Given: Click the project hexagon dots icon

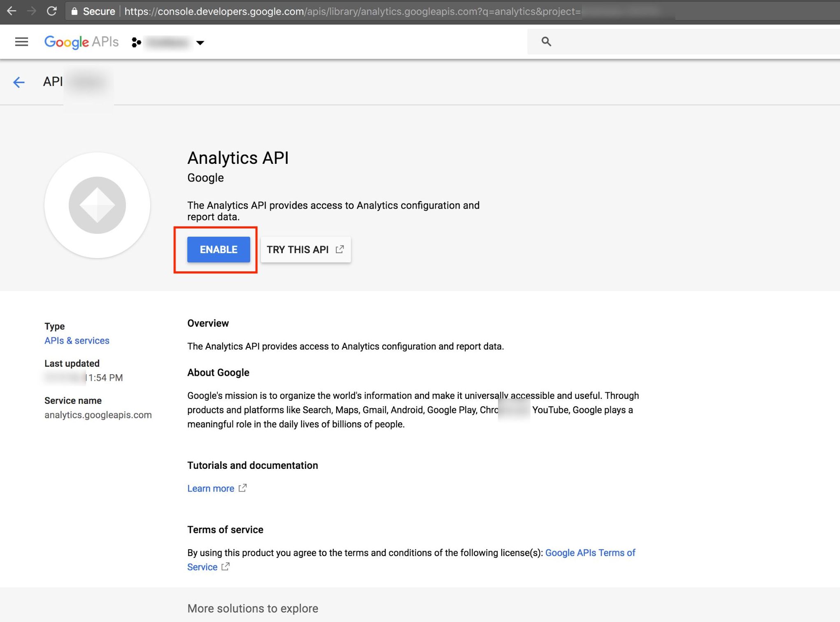Looking at the screenshot, I should (137, 42).
